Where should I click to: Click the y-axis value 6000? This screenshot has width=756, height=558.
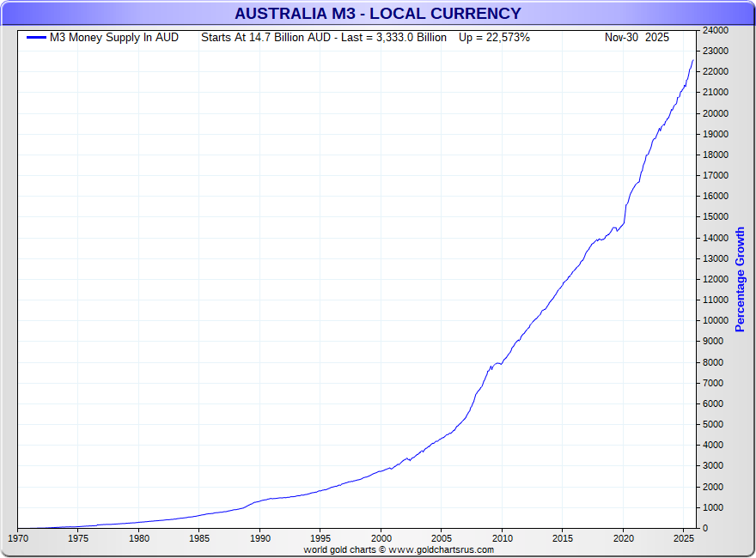pyautogui.click(x=713, y=404)
